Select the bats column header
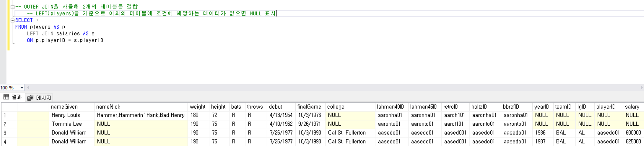 [237, 107]
